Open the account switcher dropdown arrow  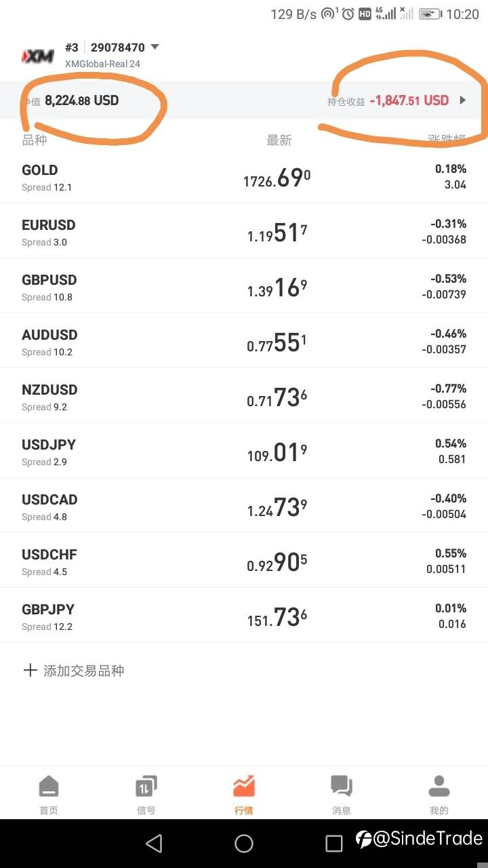pos(155,47)
